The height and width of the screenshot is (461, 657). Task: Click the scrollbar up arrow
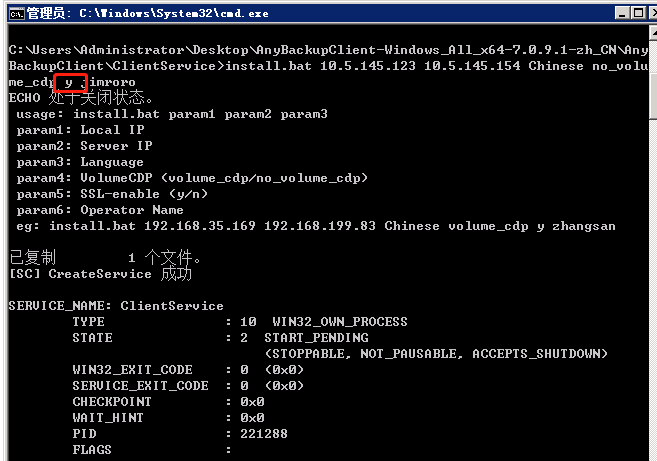click(653, 33)
